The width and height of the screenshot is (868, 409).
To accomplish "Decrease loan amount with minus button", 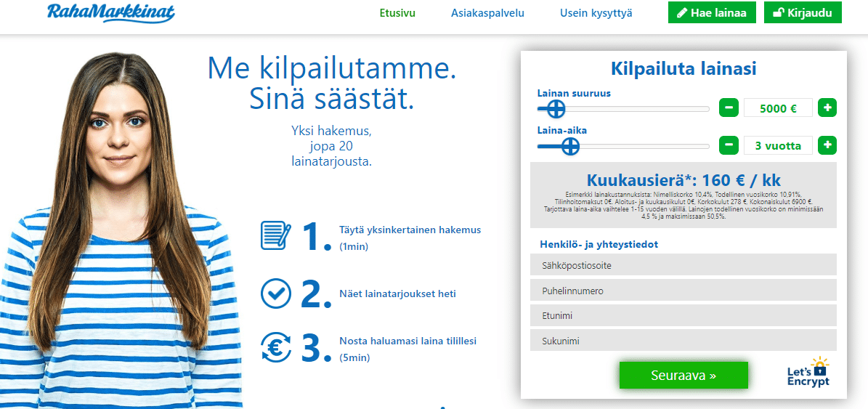I will coord(729,108).
